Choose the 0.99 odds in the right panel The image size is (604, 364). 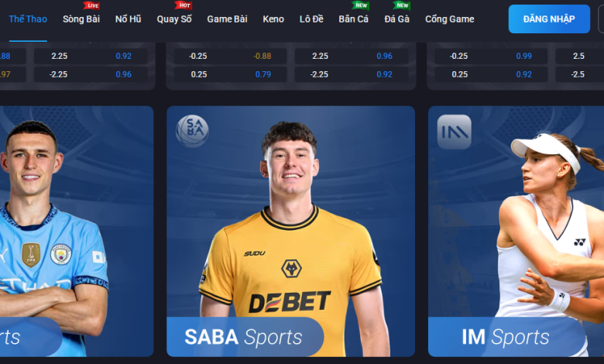point(523,57)
